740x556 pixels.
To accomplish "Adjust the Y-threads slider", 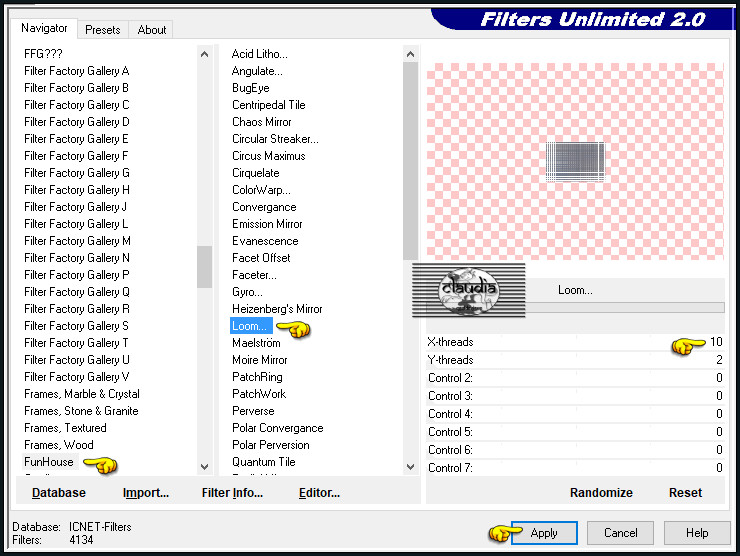I will (x=575, y=360).
